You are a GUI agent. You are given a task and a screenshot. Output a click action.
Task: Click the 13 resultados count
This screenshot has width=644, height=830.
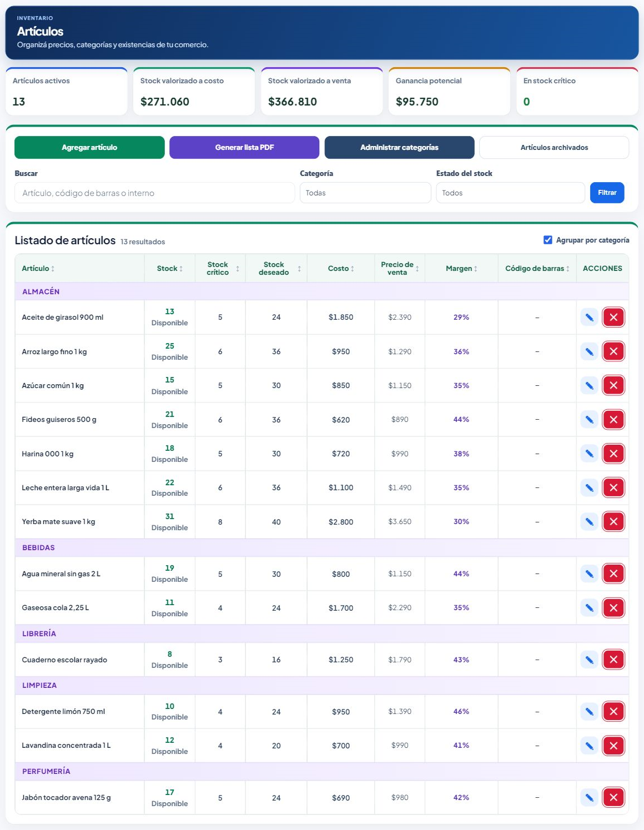point(143,242)
